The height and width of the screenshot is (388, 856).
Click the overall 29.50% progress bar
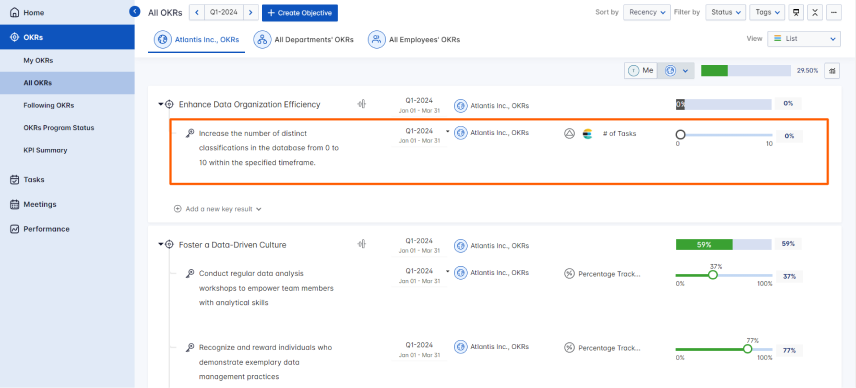click(746, 70)
